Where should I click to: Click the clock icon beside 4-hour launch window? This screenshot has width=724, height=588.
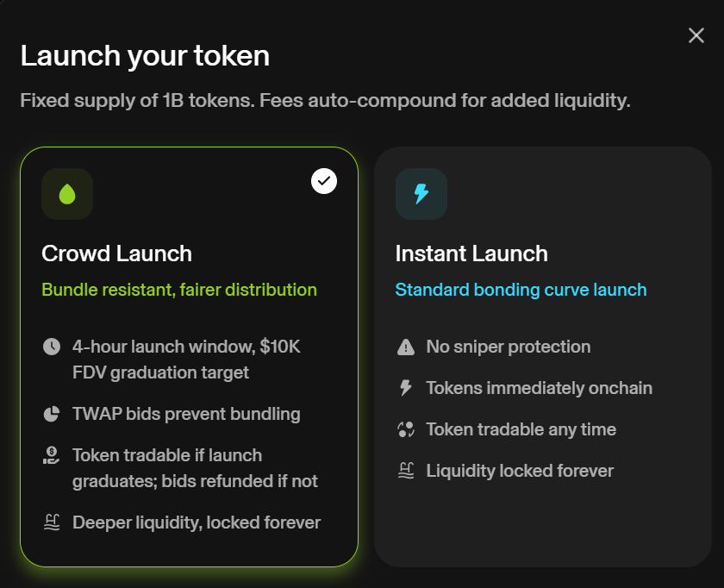pos(52,347)
